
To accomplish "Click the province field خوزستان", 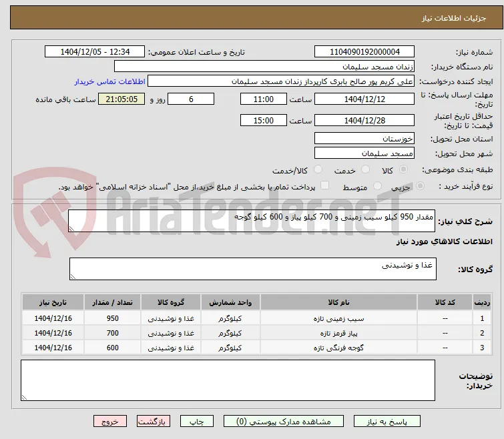I will tap(364, 138).
